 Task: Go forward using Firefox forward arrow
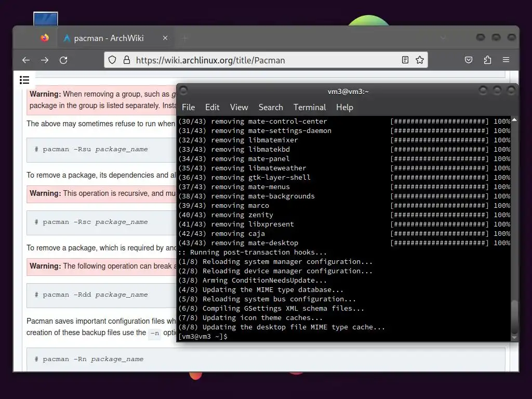pyautogui.click(x=45, y=60)
